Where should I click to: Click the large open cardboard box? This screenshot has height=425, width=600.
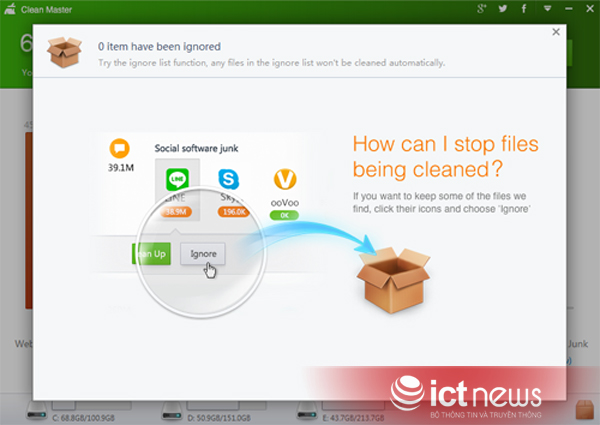click(x=394, y=280)
